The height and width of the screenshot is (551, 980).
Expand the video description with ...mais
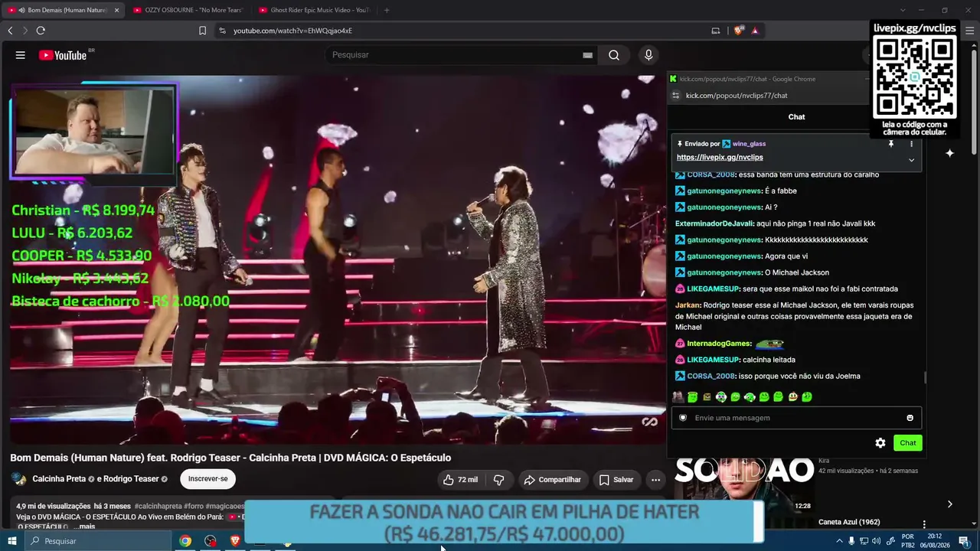click(84, 527)
